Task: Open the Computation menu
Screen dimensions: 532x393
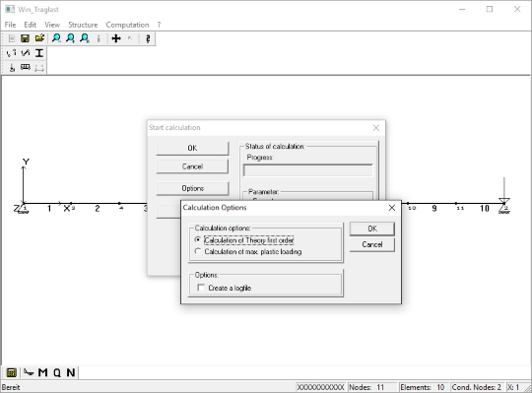Action: 127,25
